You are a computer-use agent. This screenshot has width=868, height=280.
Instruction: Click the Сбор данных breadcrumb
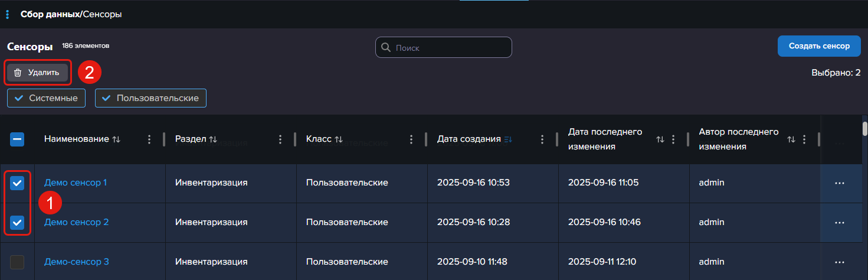point(50,14)
